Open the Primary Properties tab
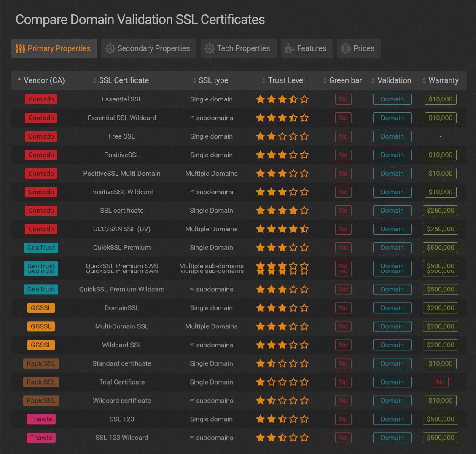The image size is (476, 454). pyautogui.click(x=54, y=48)
